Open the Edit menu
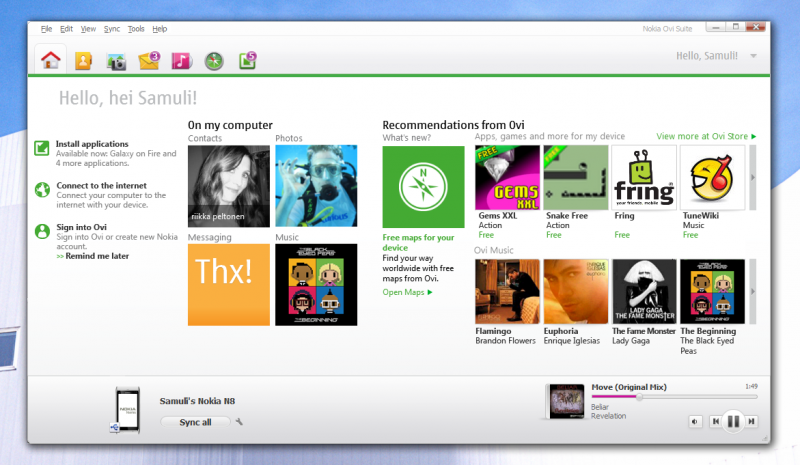 coord(66,29)
